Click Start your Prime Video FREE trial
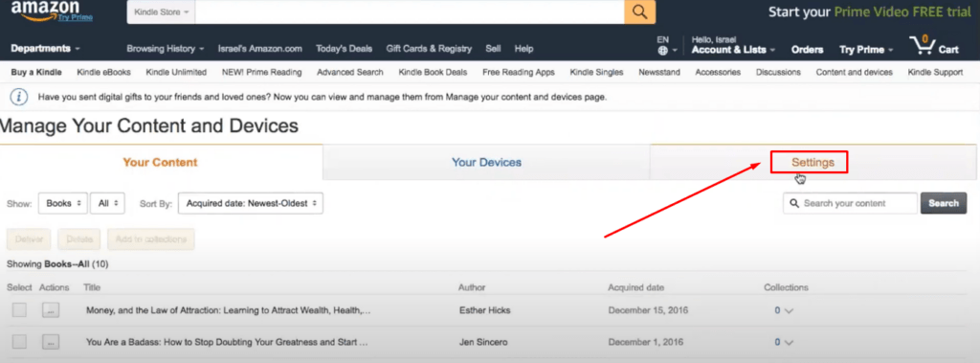This screenshot has width=980, height=363. pyautogui.click(x=869, y=11)
